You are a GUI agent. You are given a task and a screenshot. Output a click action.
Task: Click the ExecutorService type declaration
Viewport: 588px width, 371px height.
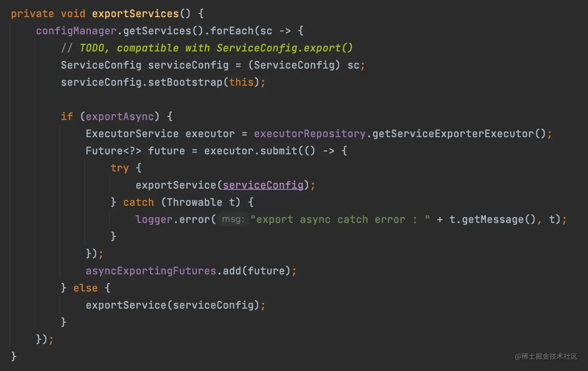coord(132,134)
